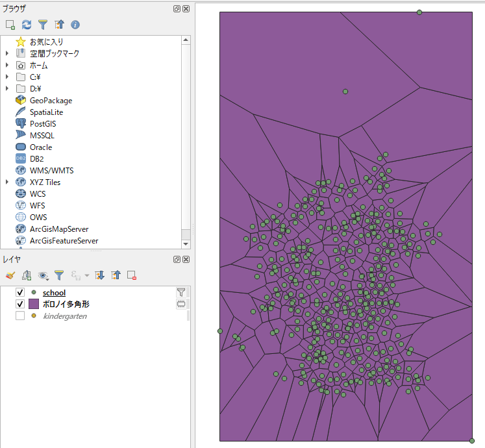Screen dimensions: 485x448
Task: Float the Layers panel
Action: click(x=177, y=259)
